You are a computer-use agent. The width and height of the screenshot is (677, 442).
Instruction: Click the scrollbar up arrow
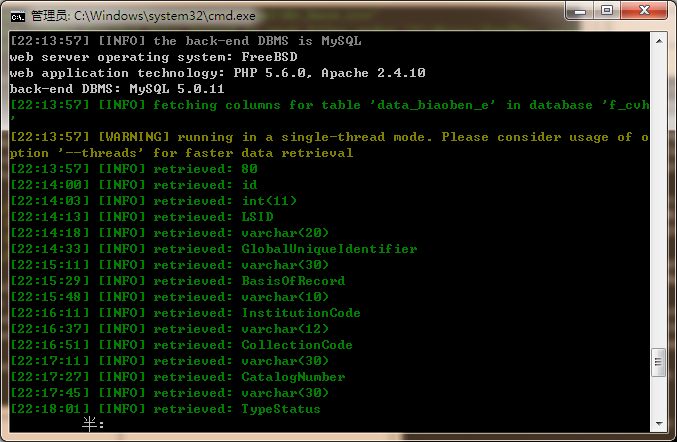tap(659, 41)
